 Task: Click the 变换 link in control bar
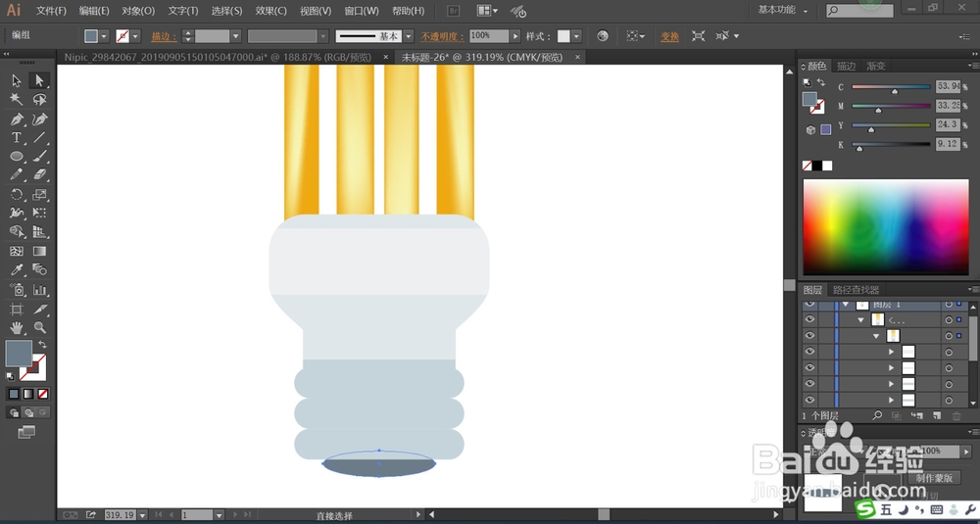coord(670,36)
